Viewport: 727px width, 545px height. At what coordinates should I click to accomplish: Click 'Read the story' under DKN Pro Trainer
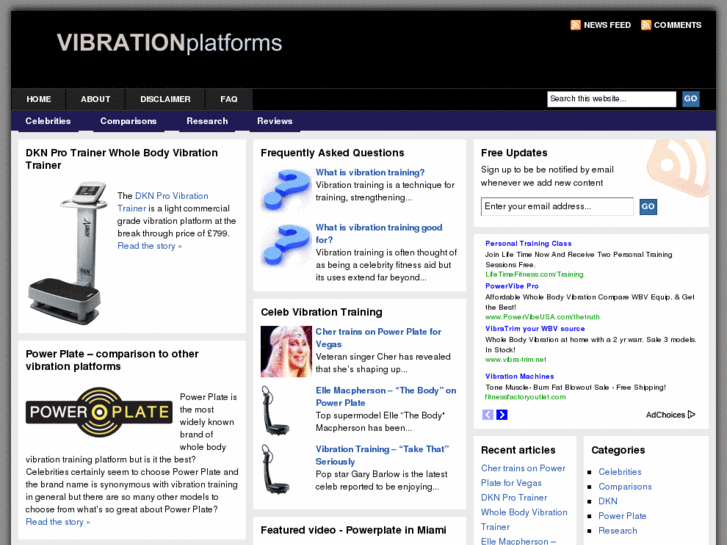pyautogui.click(x=149, y=246)
